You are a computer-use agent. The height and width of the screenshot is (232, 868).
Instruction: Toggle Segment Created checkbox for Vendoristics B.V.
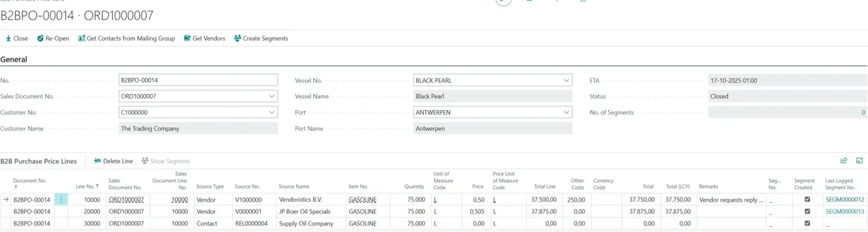807,199
